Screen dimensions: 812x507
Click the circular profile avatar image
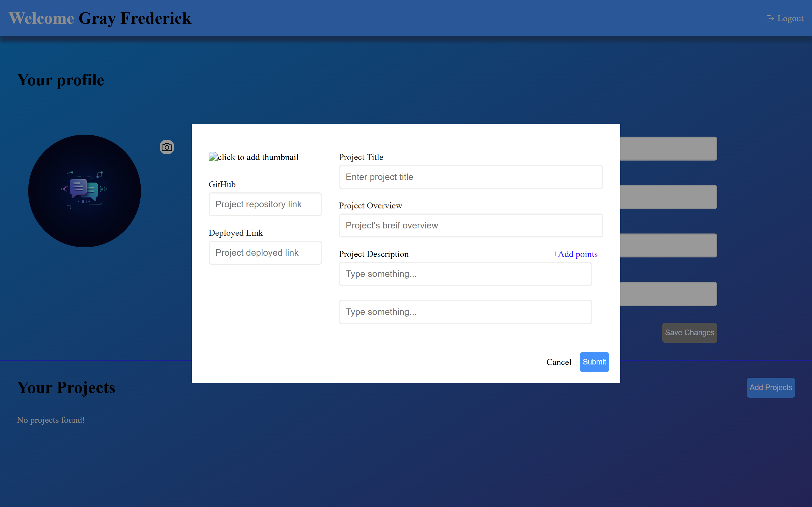(x=85, y=191)
